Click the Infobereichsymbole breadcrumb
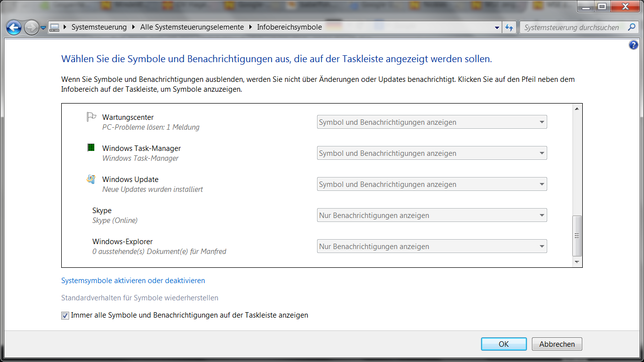Image resolution: width=644 pixels, height=362 pixels. coord(289,27)
